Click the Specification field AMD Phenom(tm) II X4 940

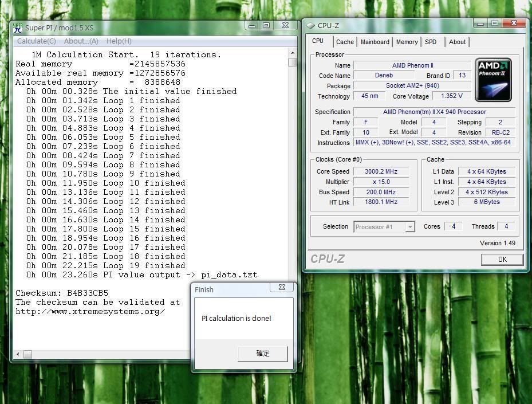(x=434, y=112)
